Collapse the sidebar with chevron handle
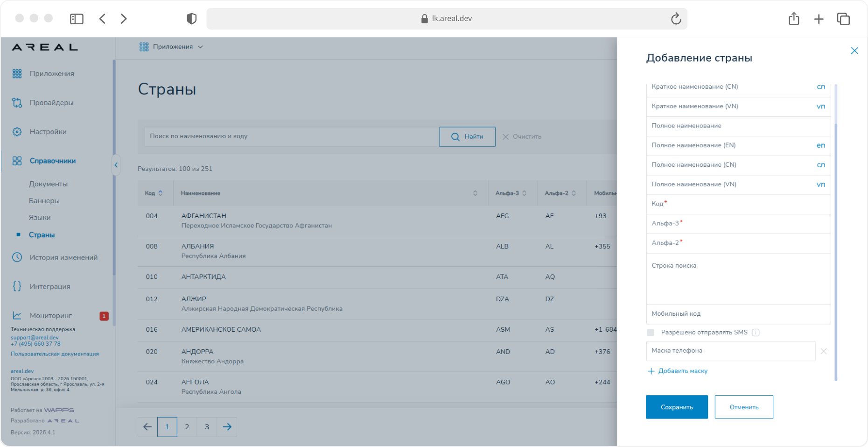Viewport: 868px width, 447px height. pyautogui.click(x=116, y=165)
